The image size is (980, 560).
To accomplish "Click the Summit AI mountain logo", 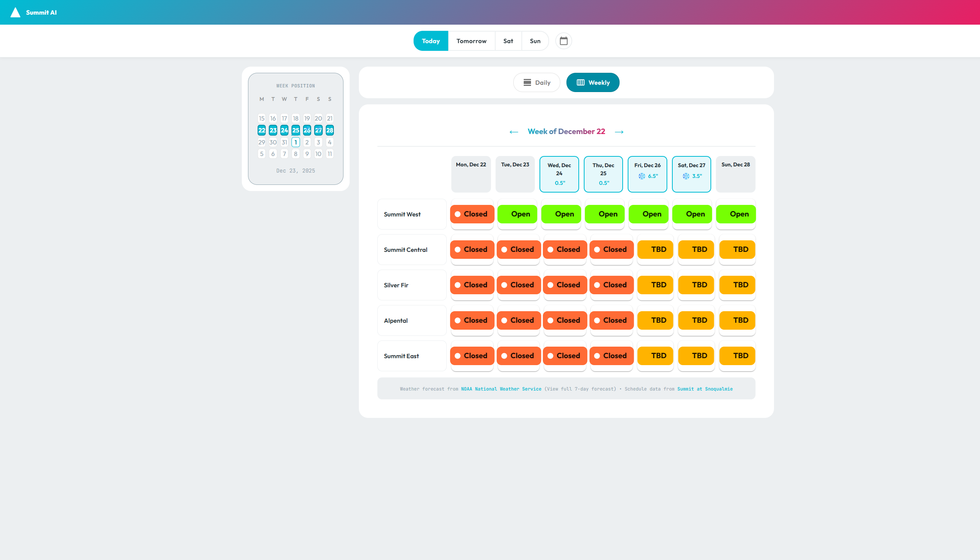I will 15,12.
